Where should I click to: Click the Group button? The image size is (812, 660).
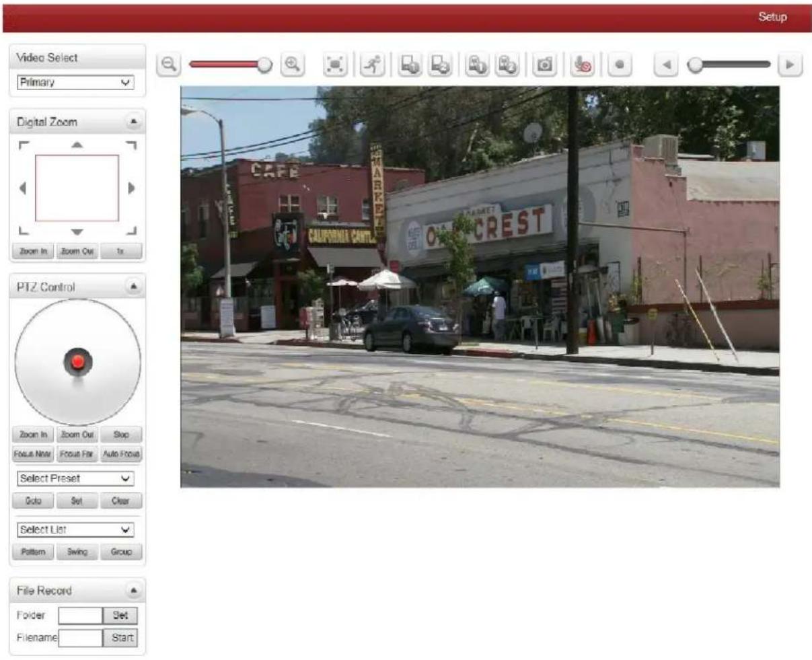(121, 552)
